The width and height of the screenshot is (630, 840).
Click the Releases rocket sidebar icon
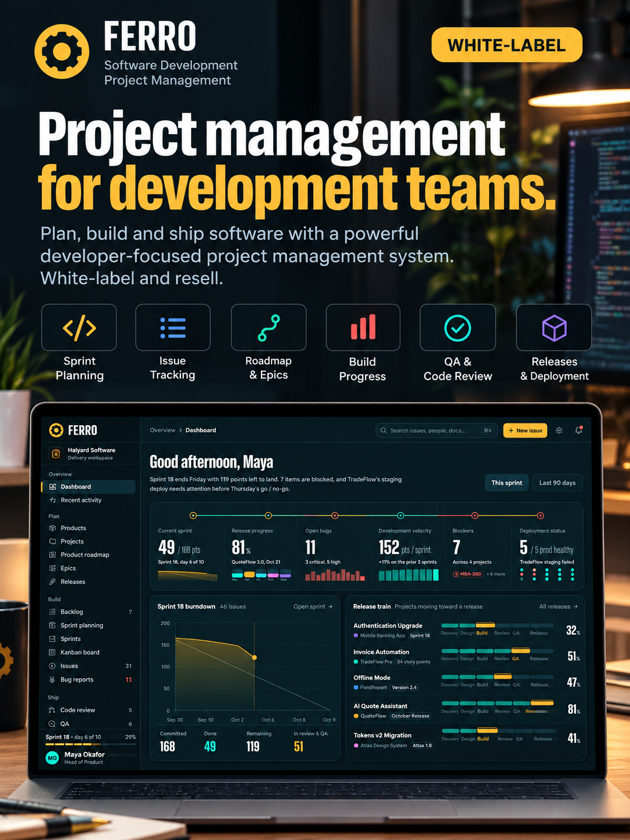coord(53,582)
